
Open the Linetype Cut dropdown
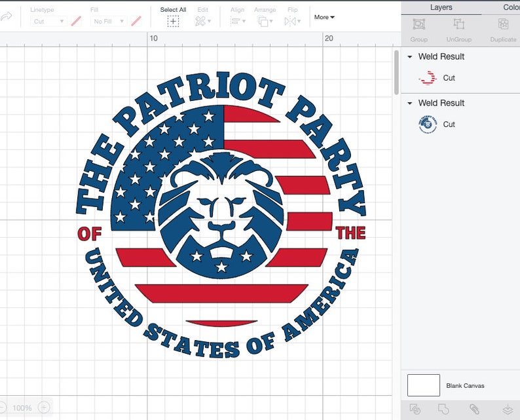pyautogui.click(x=48, y=22)
